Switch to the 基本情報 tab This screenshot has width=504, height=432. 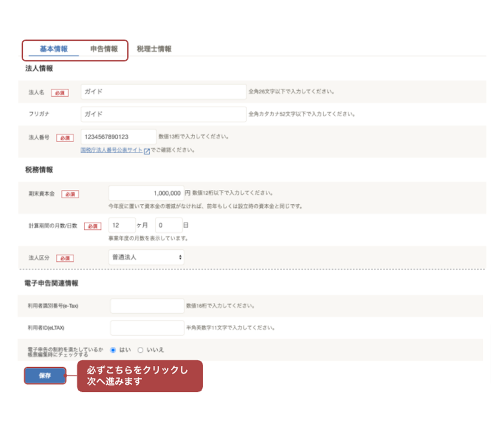pyautogui.click(x=54, y=49)
